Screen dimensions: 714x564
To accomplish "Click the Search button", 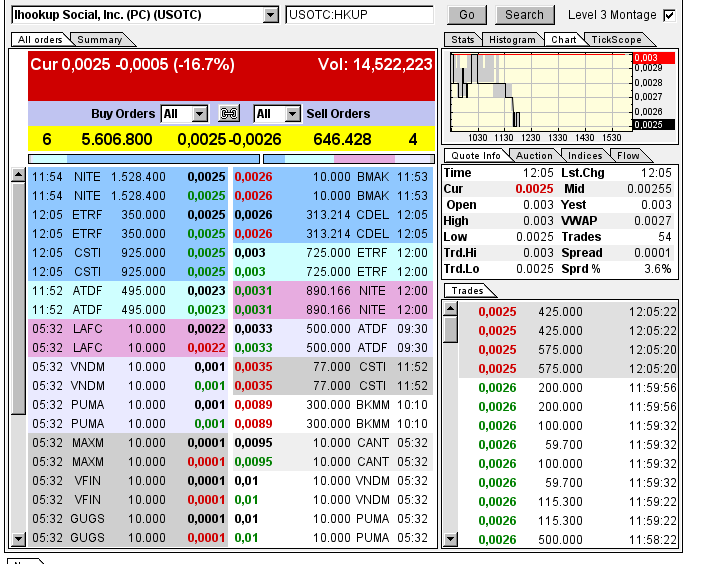I will click(x=524, y=15).
